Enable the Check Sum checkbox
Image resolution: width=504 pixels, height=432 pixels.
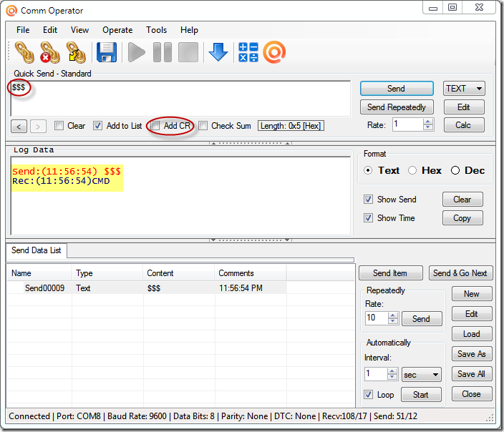click(x=203, y=126)
